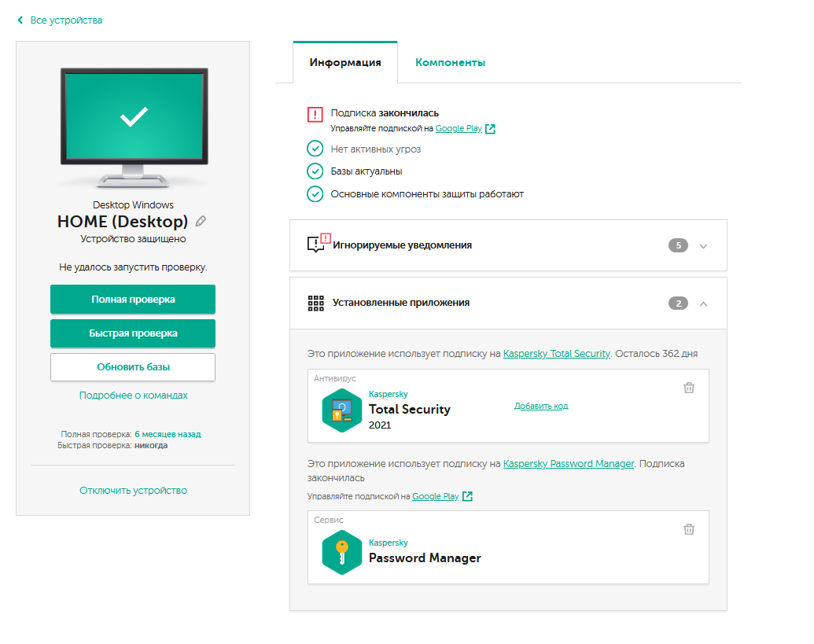Delete Password Manager with trash icon
814x644 pixels.
[x=689, y=529]
